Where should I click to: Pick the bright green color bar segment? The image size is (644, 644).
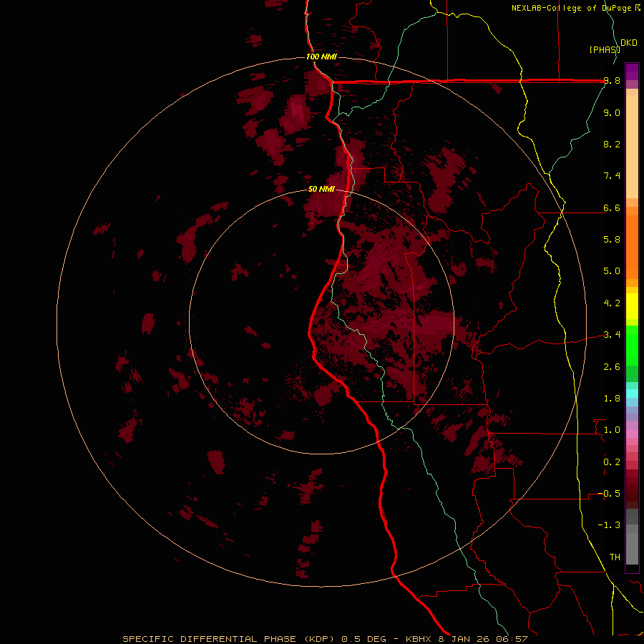632,345
